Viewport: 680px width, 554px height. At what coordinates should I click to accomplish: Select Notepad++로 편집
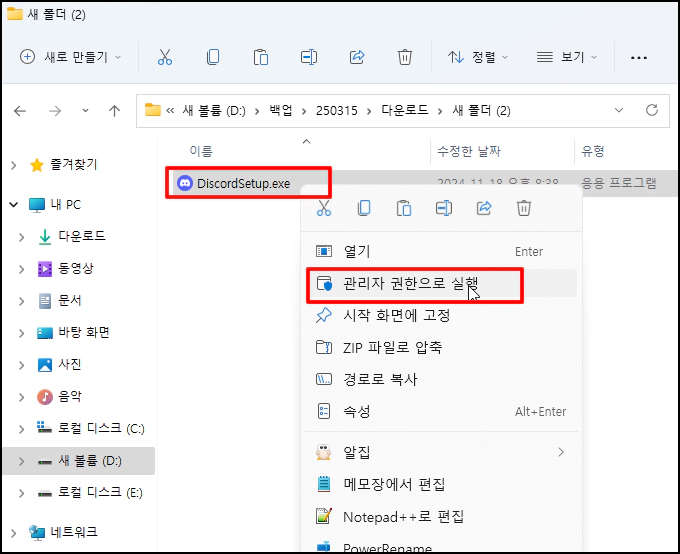(441, 517)
